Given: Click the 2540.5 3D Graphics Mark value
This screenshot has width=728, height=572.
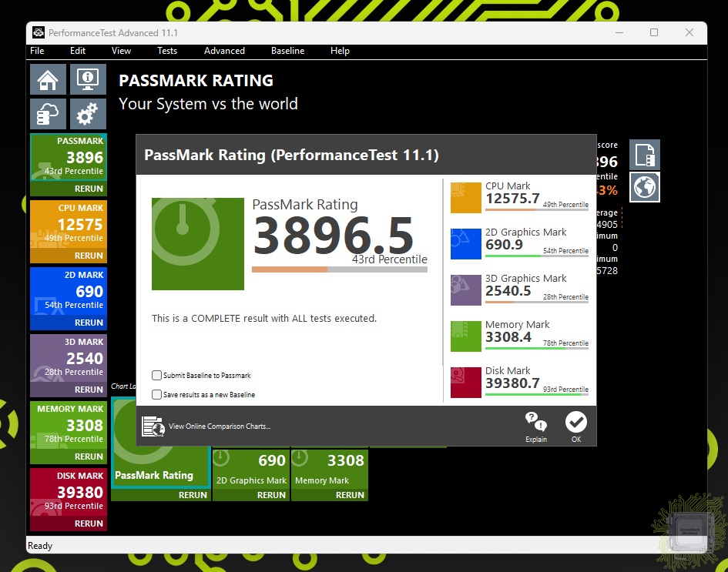Looking at the screenshot, I should click(x=508, y=291).
